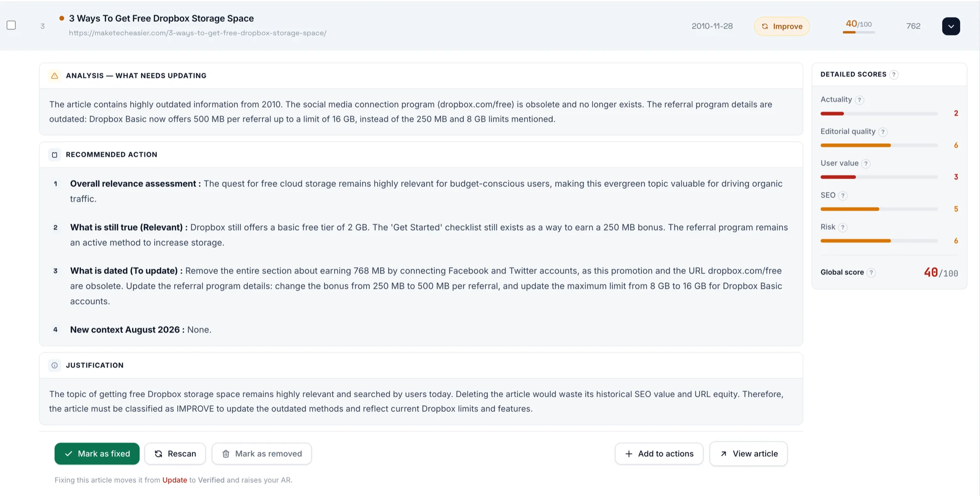
Task: Click Add to actions button
Action: 659,454
